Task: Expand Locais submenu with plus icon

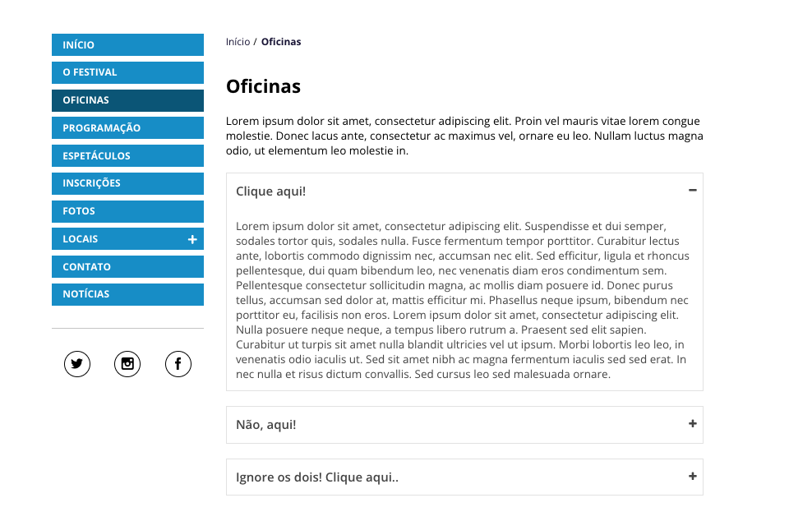Action: click(x=192, y=239)
